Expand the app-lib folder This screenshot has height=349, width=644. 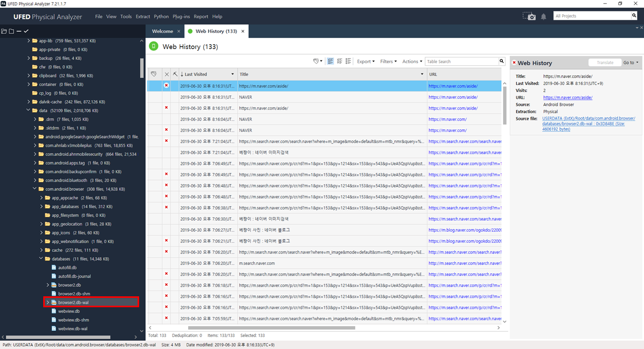pos(29,41)
